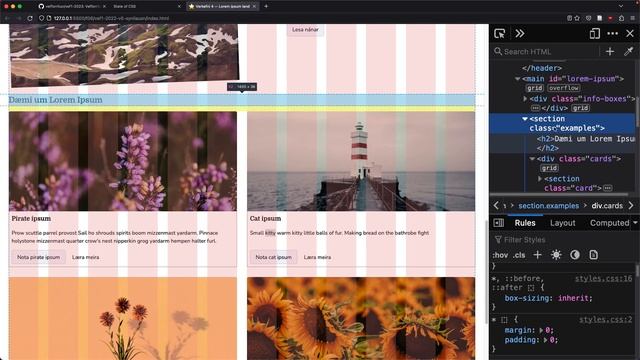Toggle grid badge on div.cards

[549, 168]
